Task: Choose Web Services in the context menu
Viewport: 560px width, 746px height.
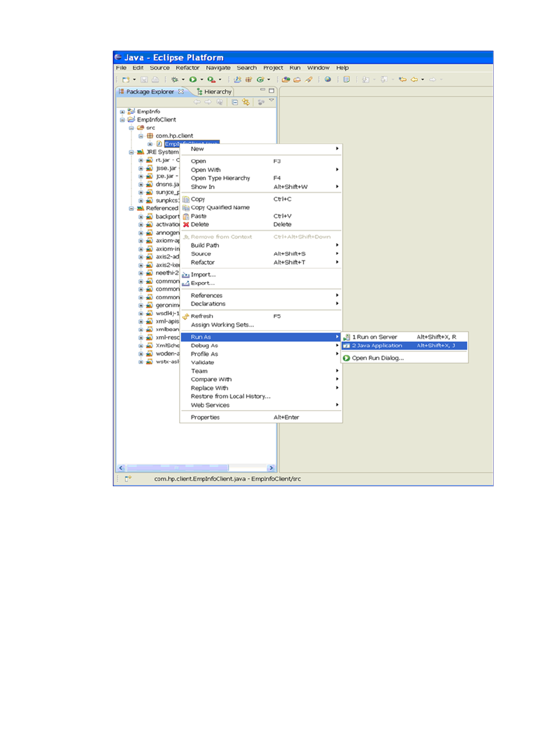Action: click(261, 405)
